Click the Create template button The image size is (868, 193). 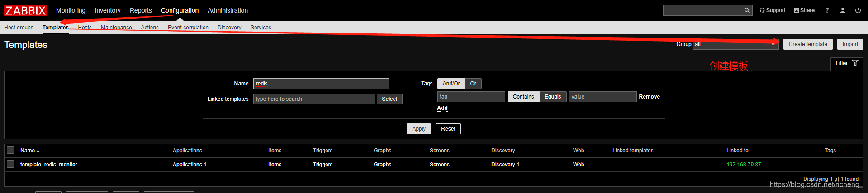click(x=808, y=44)
